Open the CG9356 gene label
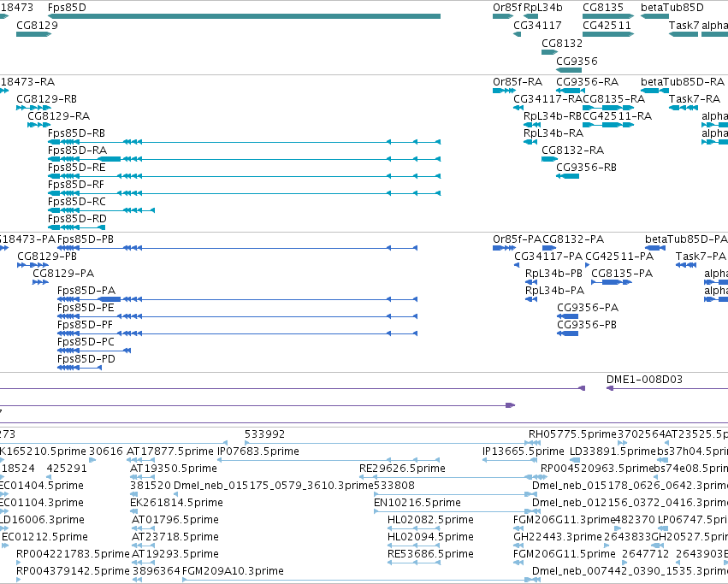Viewport: 728px width, 584px height. point(577,62)
